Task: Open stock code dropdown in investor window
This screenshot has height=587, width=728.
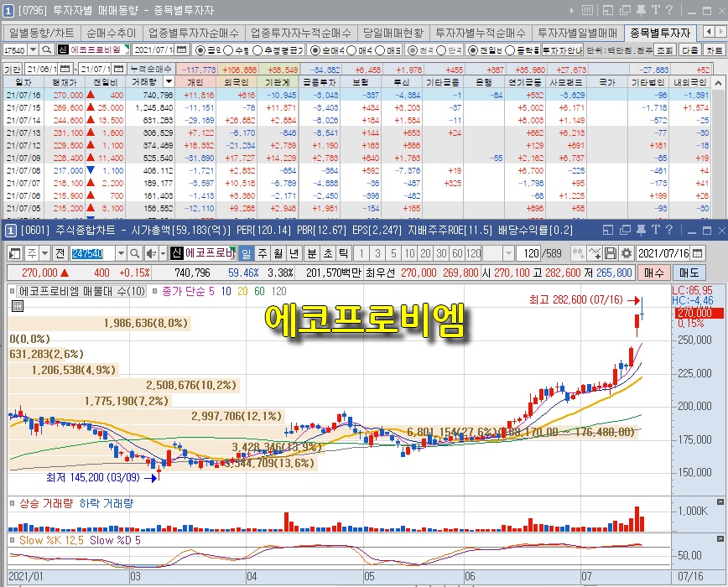Action: tap(34, 49)
